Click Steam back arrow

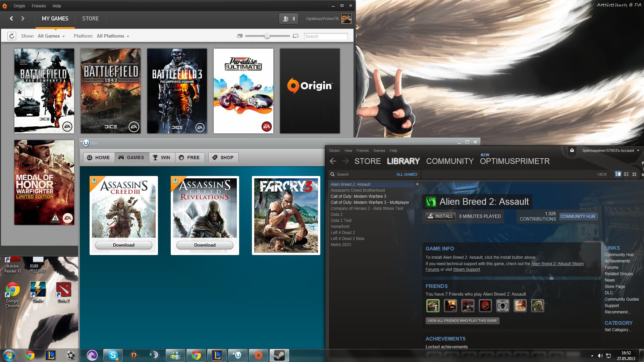click(x=333, y=161)
